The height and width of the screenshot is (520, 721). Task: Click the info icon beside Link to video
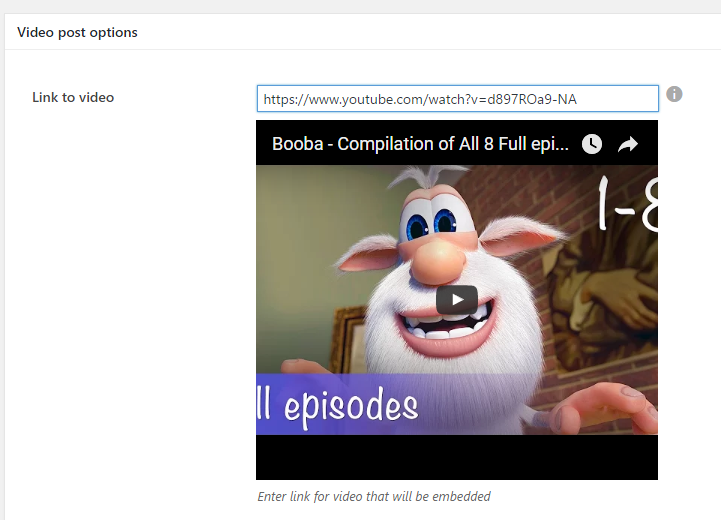(x=674, y=94)
